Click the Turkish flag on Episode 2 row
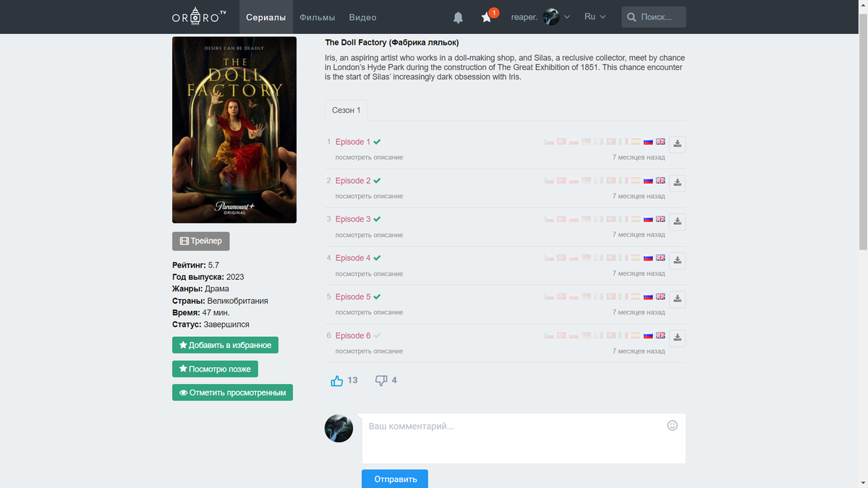This screenshot has height=488, width=868. pos(561,180)
